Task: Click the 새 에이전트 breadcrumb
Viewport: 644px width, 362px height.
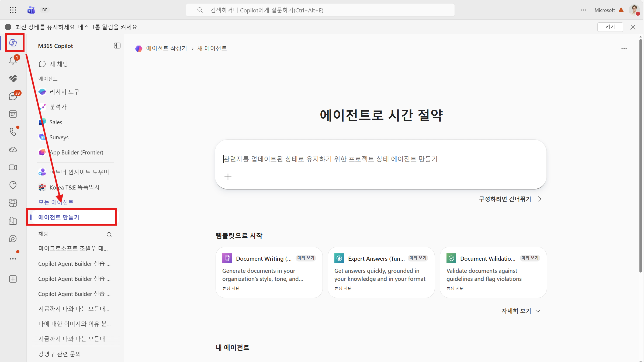Action: coord(212,49)
